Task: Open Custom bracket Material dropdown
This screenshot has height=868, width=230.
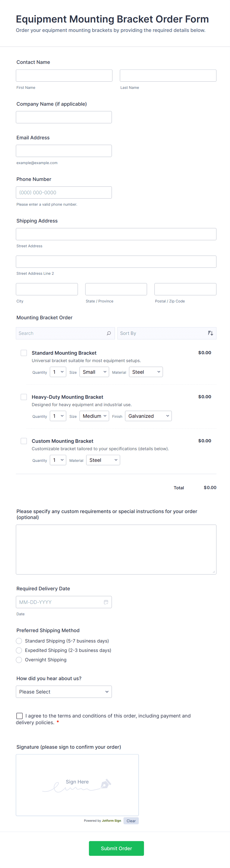Action: 103,460
